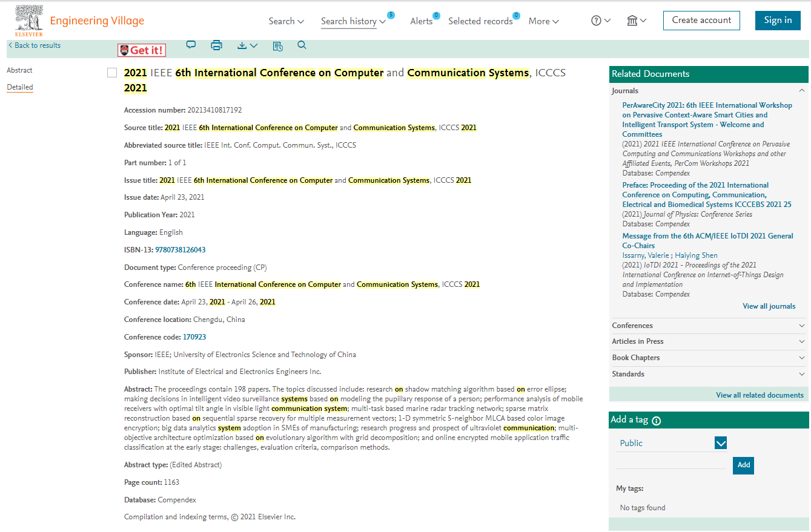This screenshot has width=811, height=532.
Task: Switch to the Detailed view
Action: (20, 87)
